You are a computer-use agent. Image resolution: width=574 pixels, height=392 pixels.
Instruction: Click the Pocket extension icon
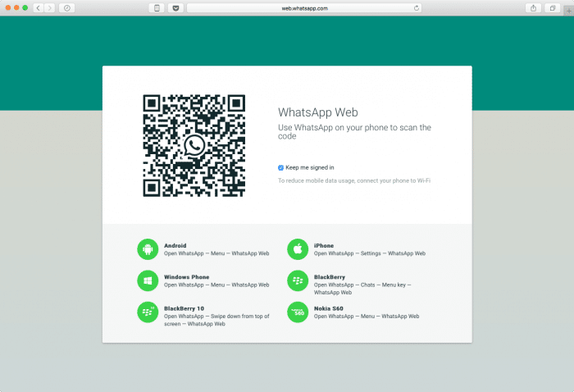tap(175, 8)
